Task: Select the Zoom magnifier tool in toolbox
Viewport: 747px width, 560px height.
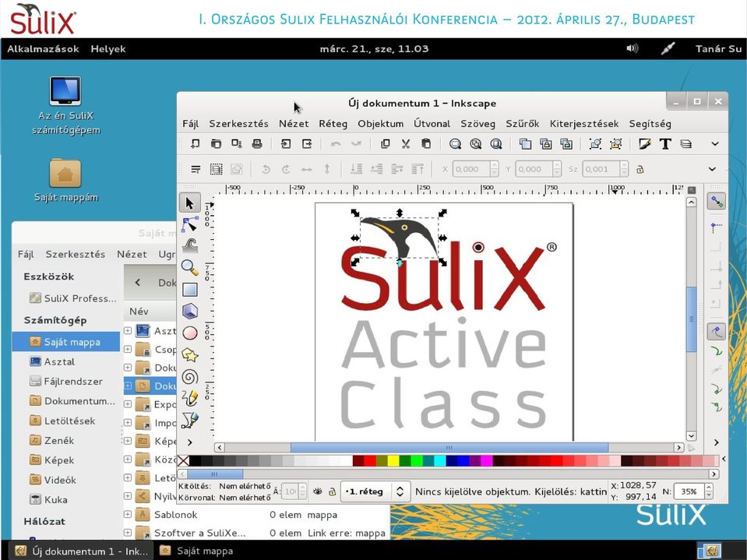Action: click(x=189, y=268)
